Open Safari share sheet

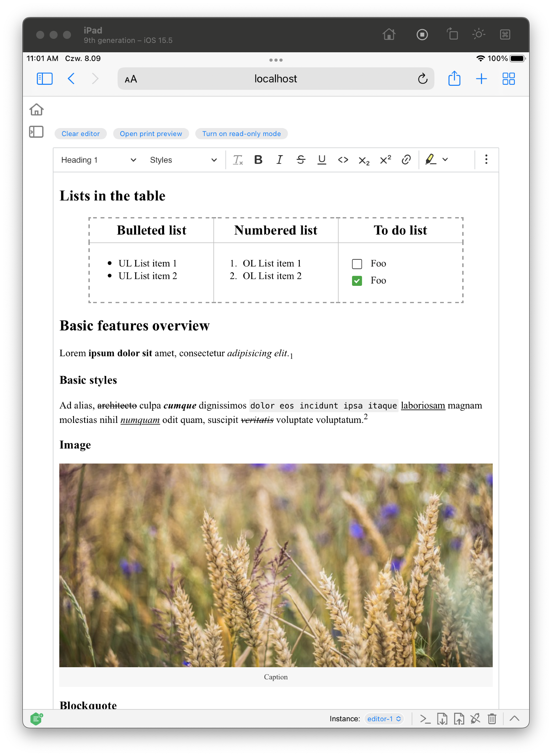point(454,78)
